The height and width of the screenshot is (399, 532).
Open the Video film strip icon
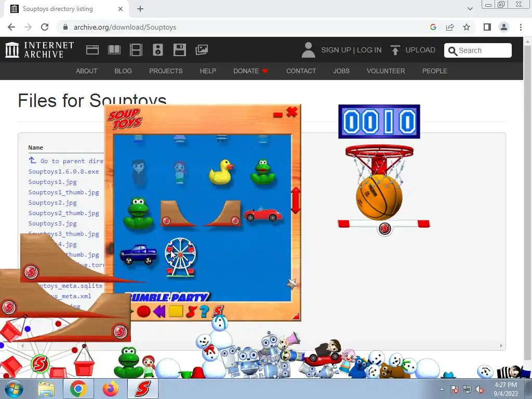pos(136,50)
